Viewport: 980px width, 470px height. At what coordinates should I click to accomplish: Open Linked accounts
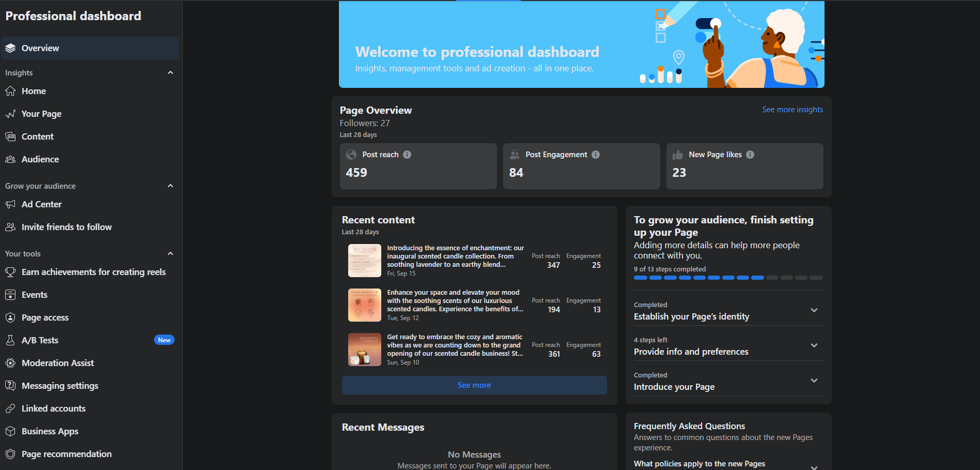coord(90,408)
